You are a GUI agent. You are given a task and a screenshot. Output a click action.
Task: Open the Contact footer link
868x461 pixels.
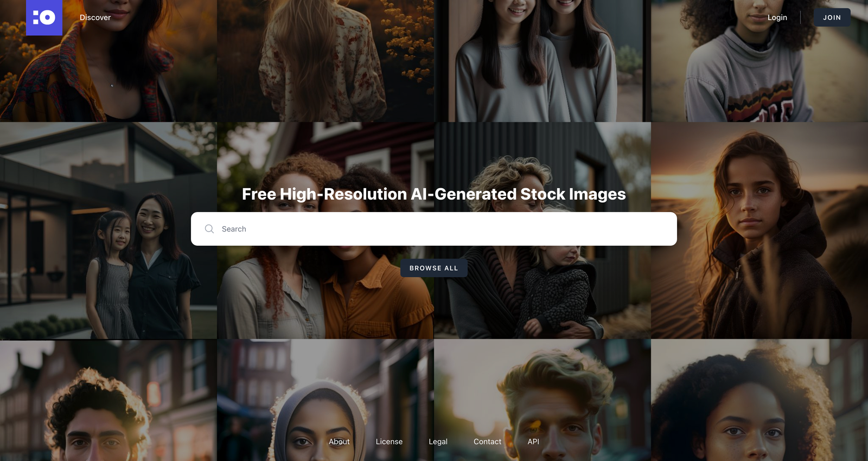(x=487, y=441)
